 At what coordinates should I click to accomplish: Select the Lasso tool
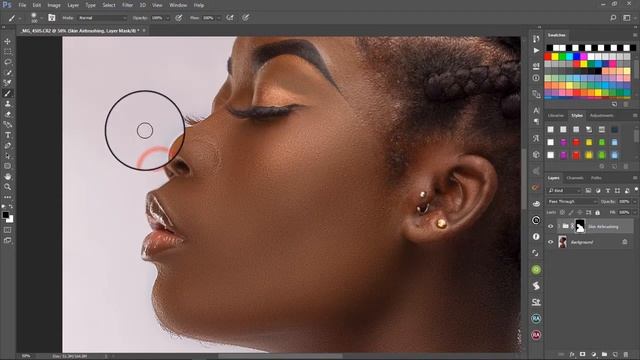click(x=7, y=62)
